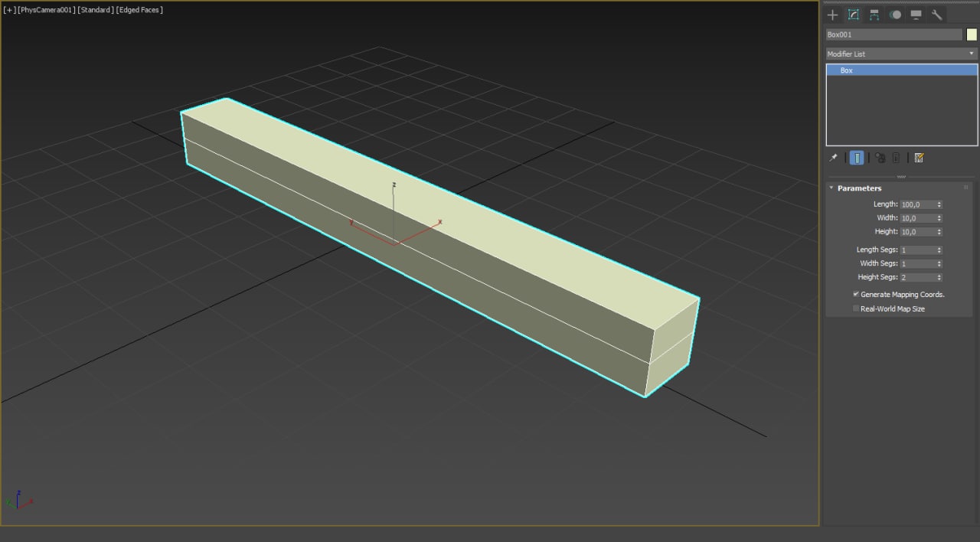Click the Parameters rollout drag handle

(966, 188)
